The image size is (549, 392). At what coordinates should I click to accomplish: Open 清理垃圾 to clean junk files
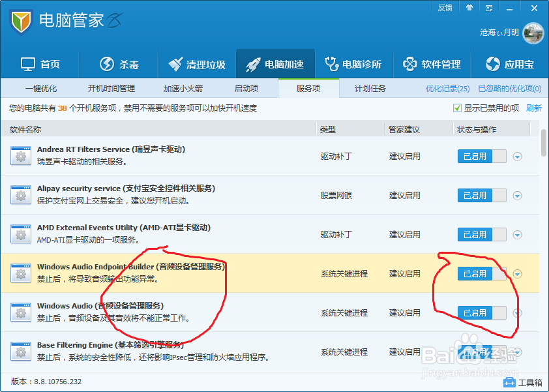coord(197,64)
